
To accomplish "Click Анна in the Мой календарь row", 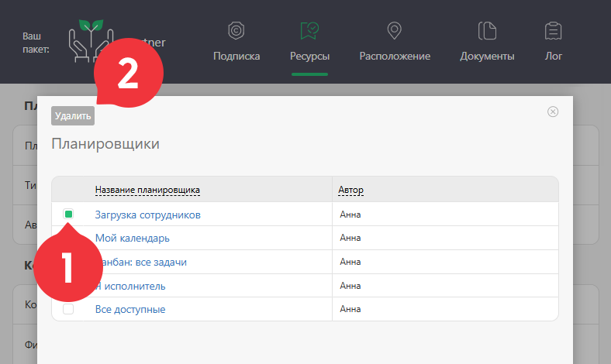I will point(350,238).
